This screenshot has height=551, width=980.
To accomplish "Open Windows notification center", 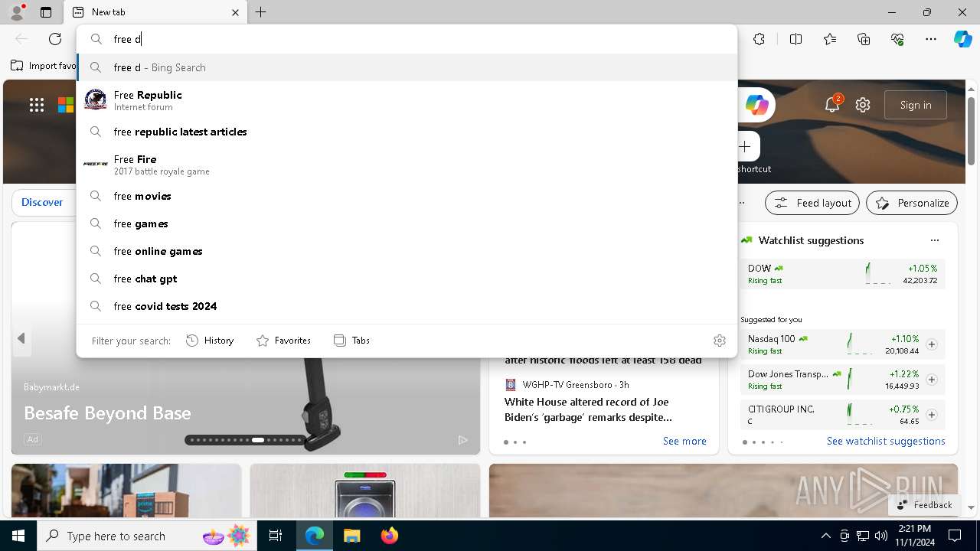I will coord(955,536).
